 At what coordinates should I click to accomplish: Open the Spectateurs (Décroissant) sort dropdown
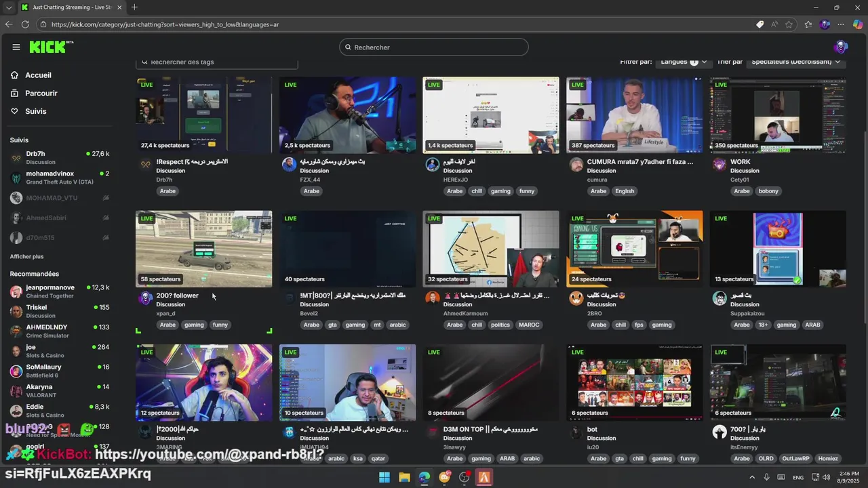[796, 62]
